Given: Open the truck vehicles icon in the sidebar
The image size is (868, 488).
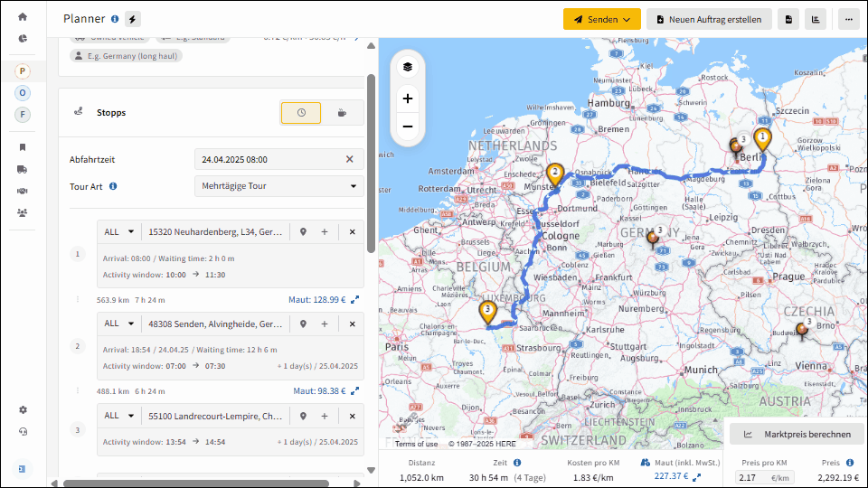Looking at the screenshot, I should [x=22, y=169].
